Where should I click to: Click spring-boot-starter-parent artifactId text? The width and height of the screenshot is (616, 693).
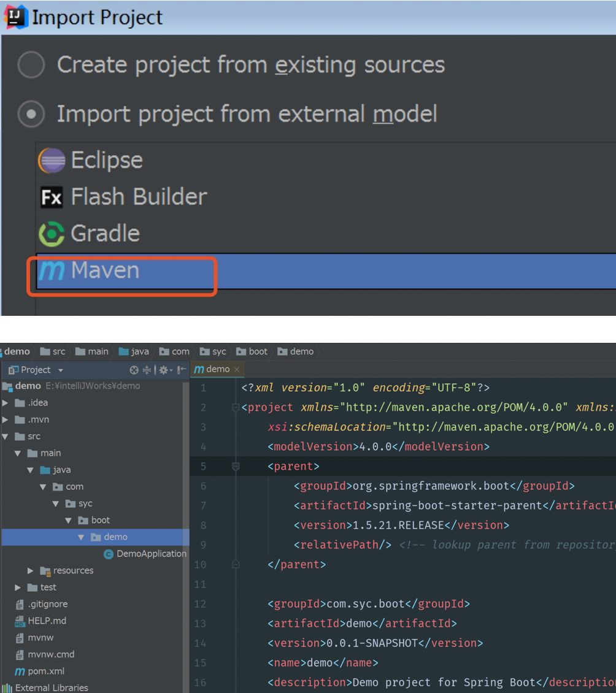coord(457,505)
